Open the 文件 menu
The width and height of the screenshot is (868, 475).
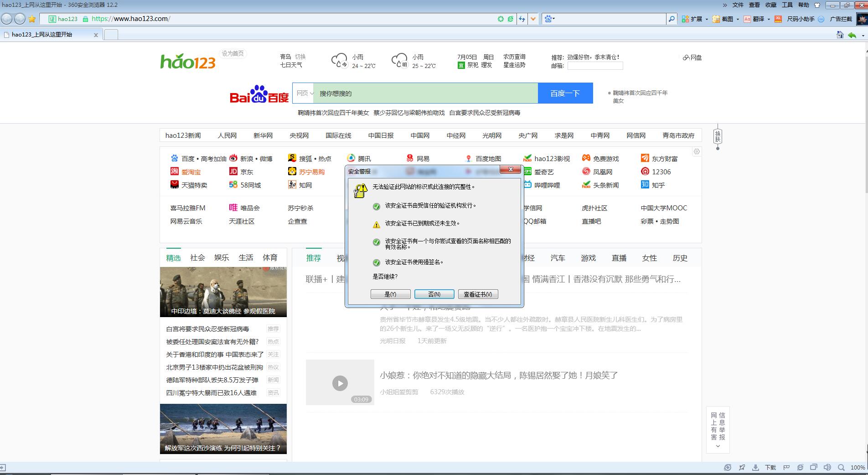coord(738,5)
